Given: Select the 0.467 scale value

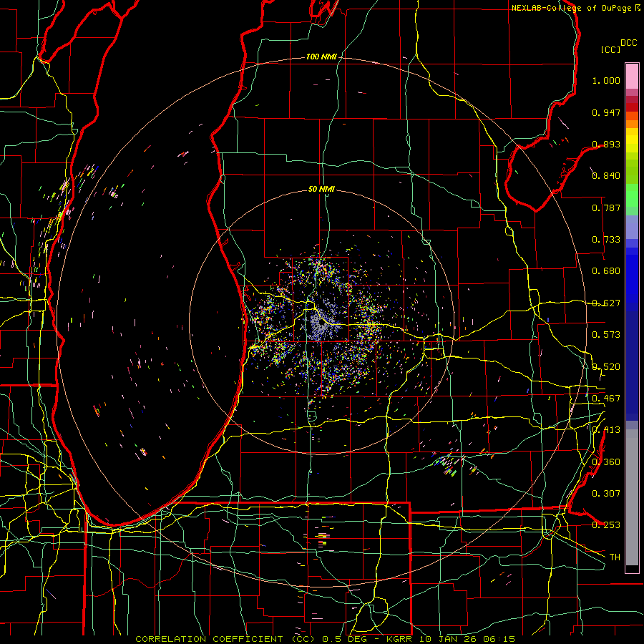Looking at the screenshot, I should point(606,399).
